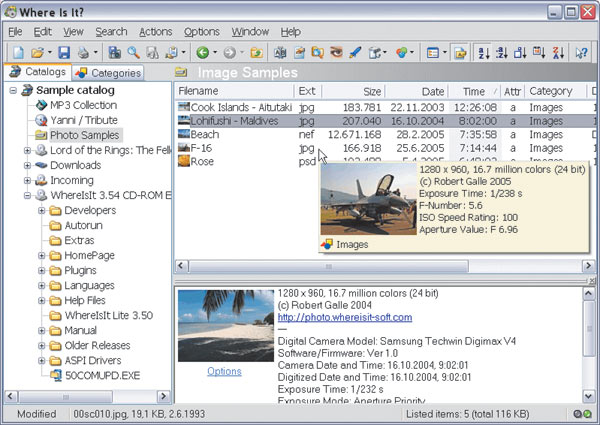
Task: Expand the Developers folder
Action: (x=41, y=211)
